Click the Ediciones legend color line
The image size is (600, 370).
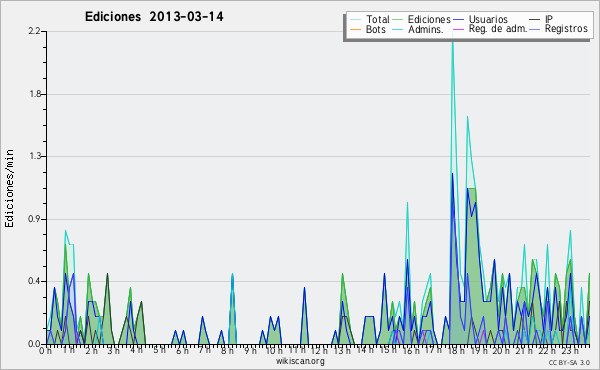[x=398, y=19]
